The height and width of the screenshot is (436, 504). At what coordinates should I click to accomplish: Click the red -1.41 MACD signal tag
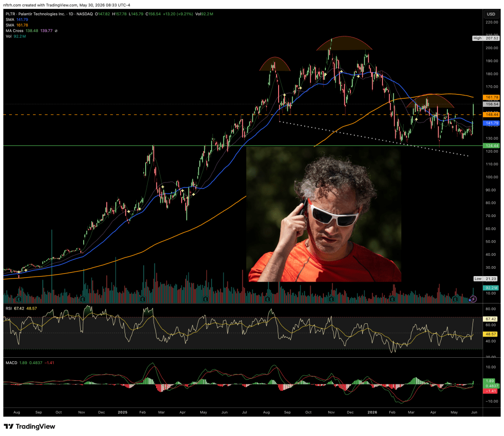491,391
